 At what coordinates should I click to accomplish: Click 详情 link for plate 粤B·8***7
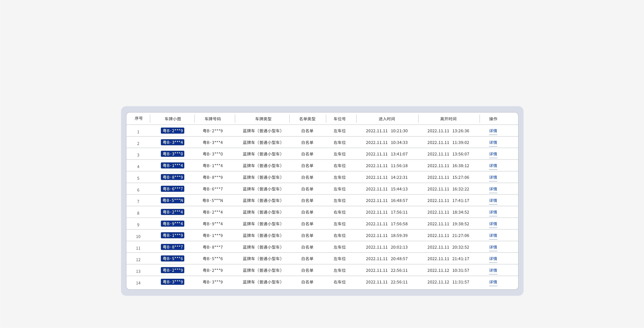tap(493, 247)
